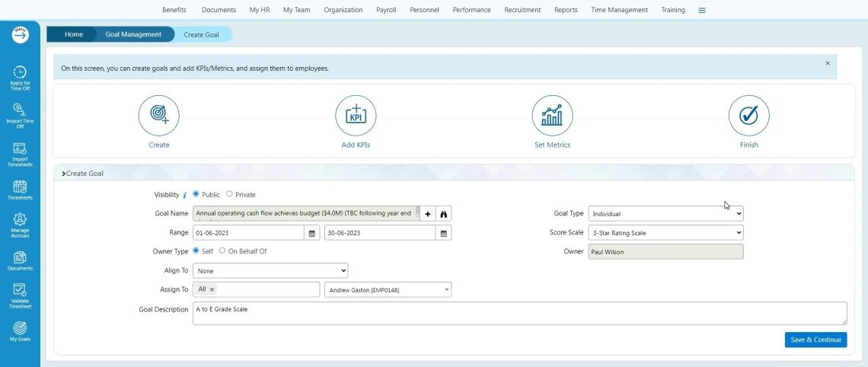Open the Personnel menu
This screenshot has height=367, width=868.
[x=425, y=10]
